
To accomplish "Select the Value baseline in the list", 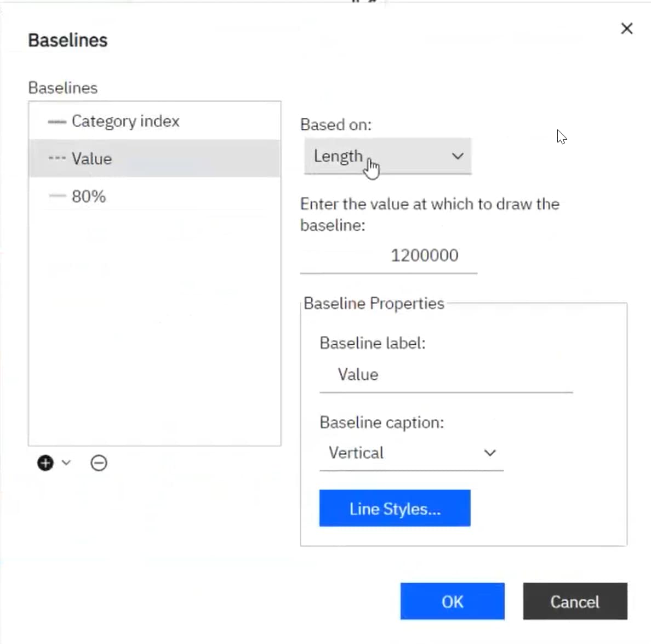I will point(92,159).
